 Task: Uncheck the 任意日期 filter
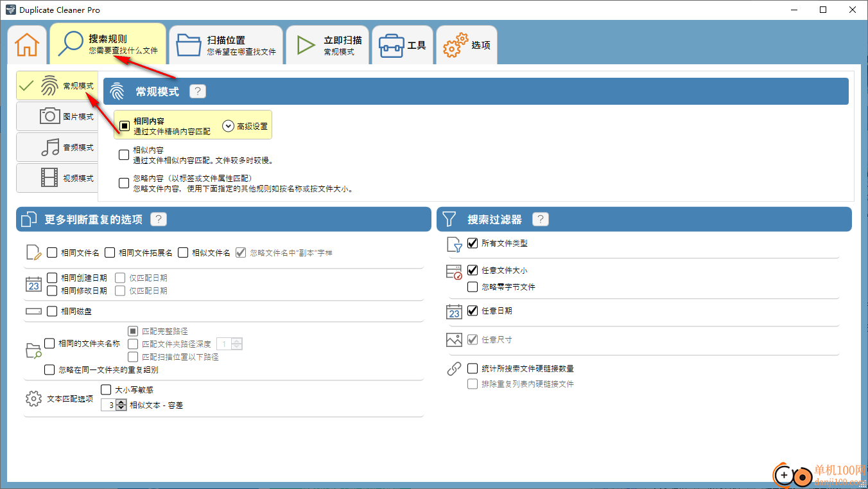pos(473,310)
